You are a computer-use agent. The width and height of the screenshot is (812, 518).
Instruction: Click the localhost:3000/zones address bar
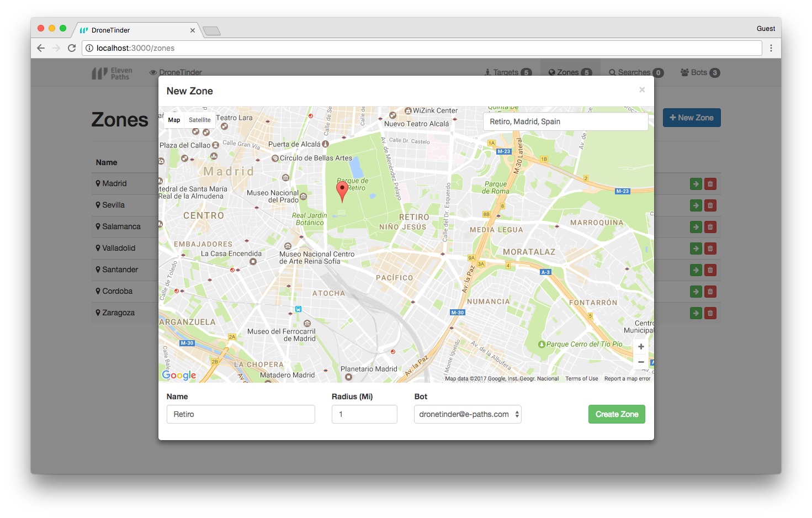422,48
